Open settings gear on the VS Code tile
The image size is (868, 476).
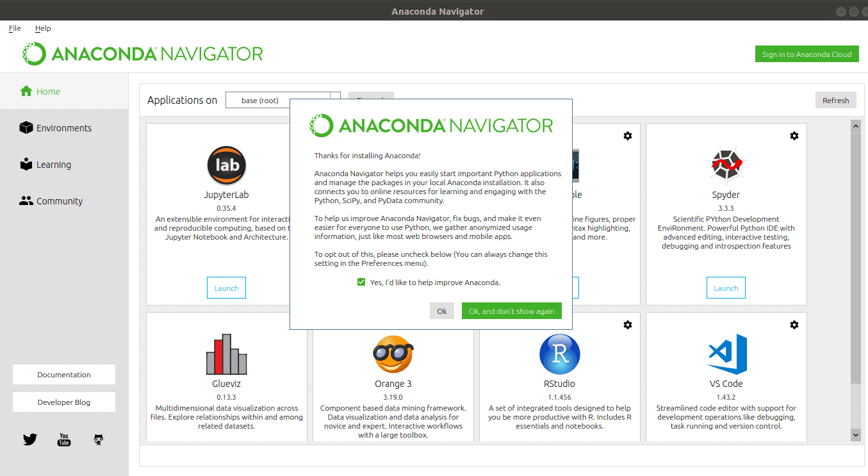coord(794,325)
